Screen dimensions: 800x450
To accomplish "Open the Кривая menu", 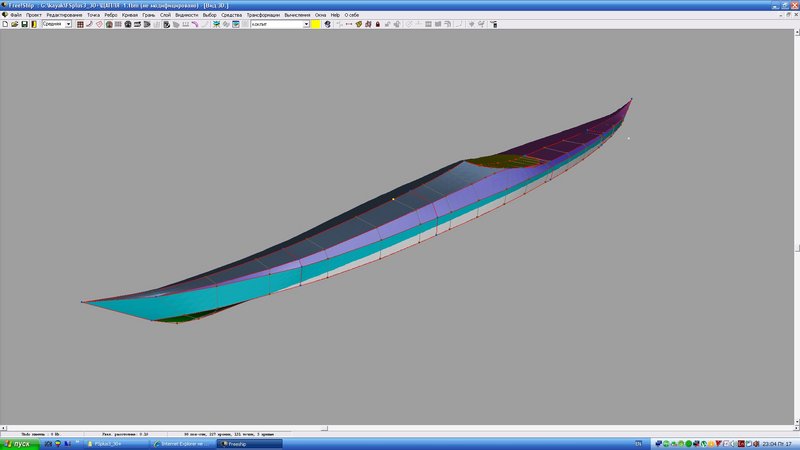I will (130, 15).
